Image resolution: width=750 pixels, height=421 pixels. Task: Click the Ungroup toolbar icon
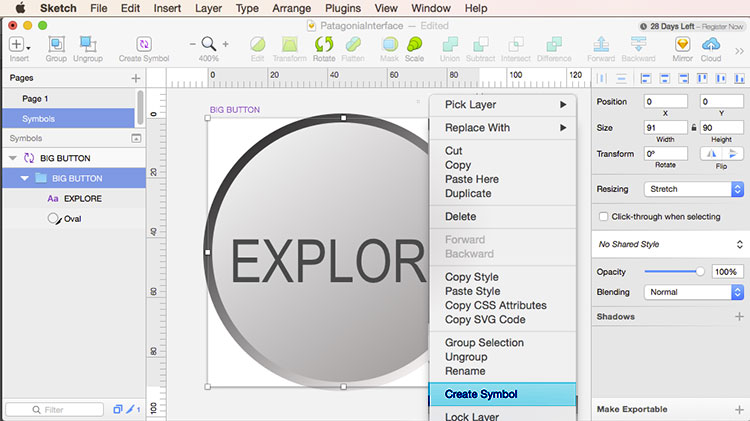[88, 44]
